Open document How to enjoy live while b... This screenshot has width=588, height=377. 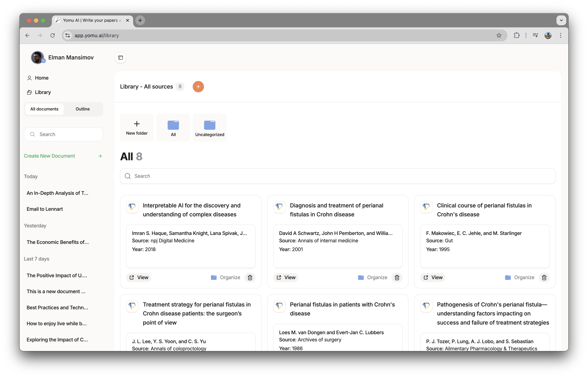56,323
